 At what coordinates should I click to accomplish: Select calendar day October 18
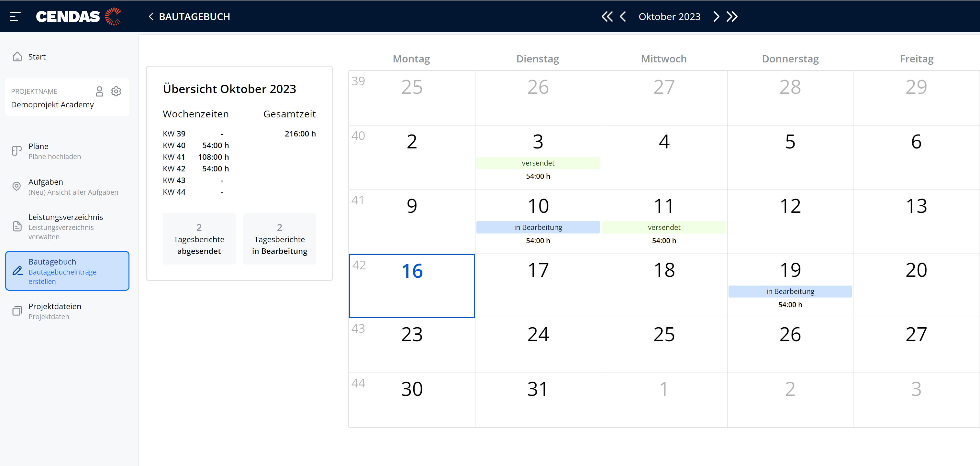664,286
